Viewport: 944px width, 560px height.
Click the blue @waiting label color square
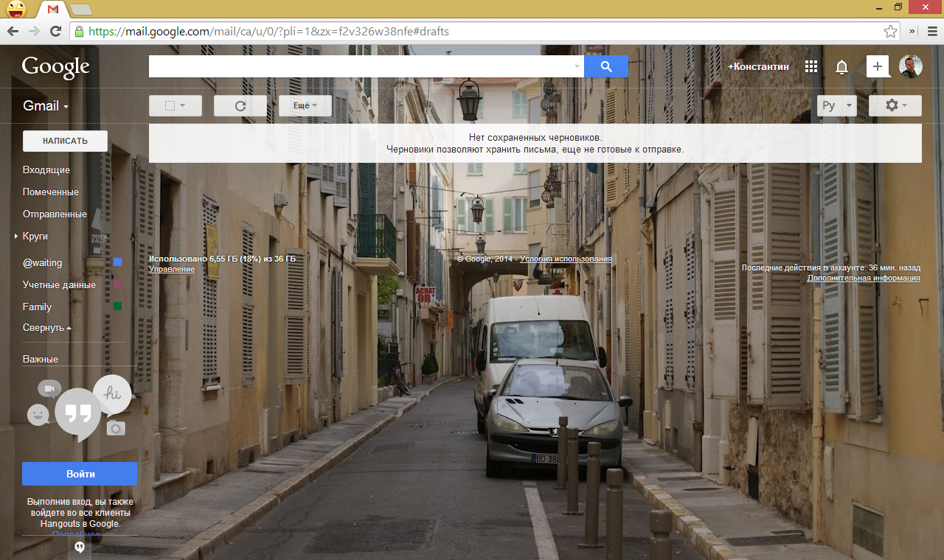tap(117, 263)
